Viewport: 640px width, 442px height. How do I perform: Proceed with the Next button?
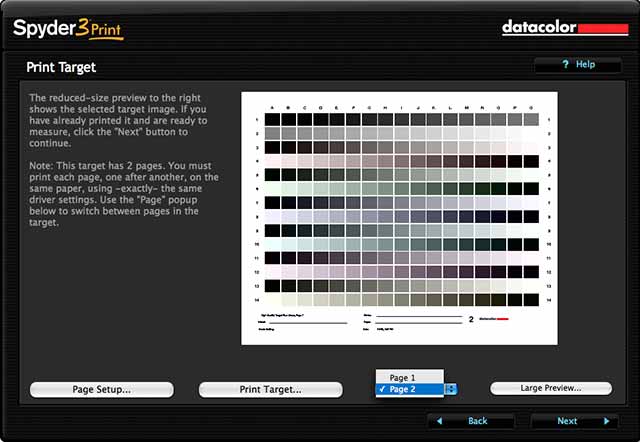[574, 421]
